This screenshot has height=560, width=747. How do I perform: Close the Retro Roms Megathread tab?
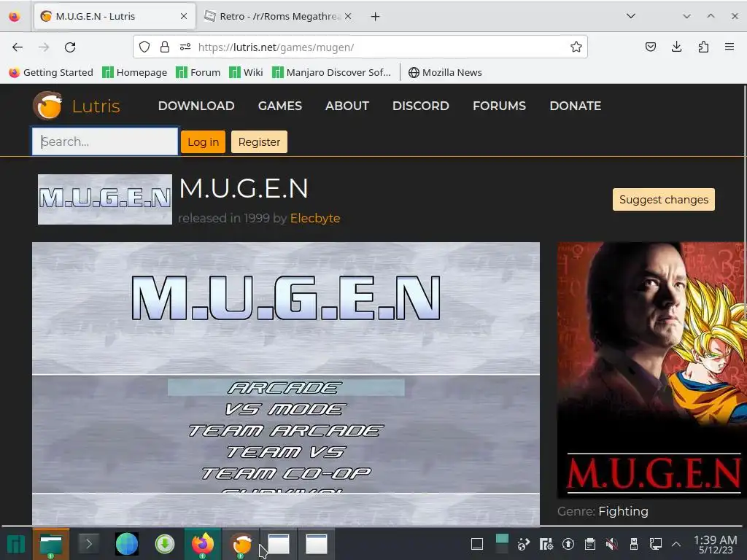[348, 16]
